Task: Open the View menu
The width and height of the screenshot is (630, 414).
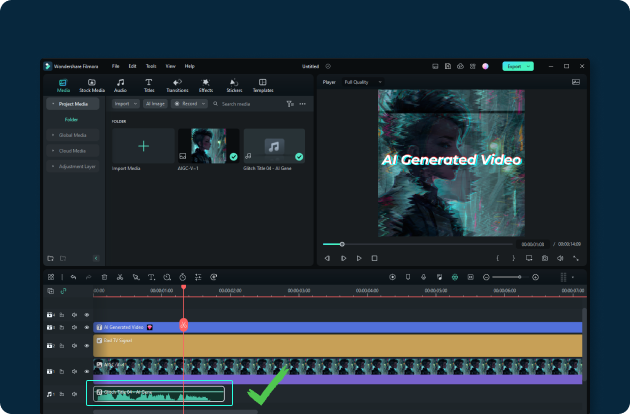Action: point(170,66)
